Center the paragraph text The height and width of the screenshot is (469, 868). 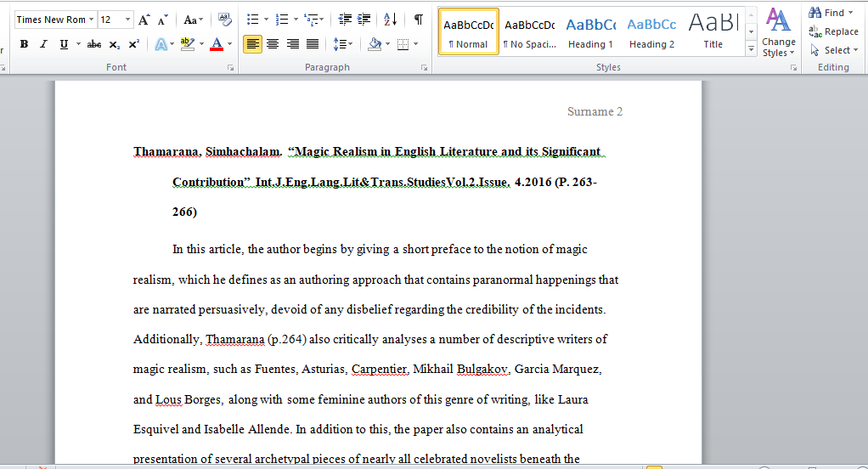[x=273, y=43]
